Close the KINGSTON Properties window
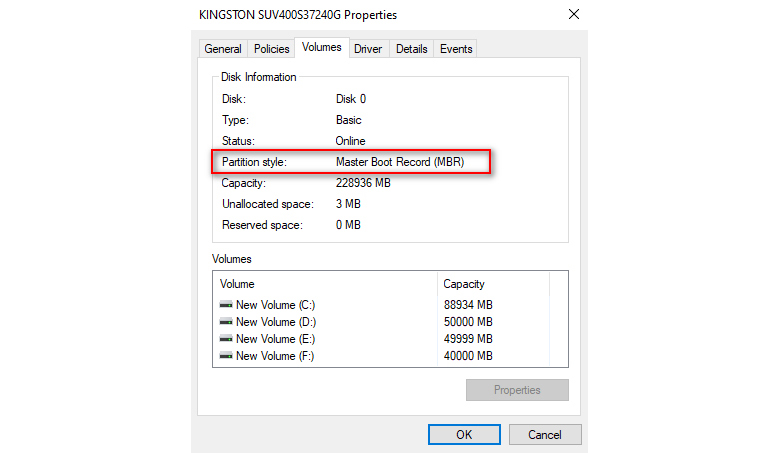 [x=574, y=15]
